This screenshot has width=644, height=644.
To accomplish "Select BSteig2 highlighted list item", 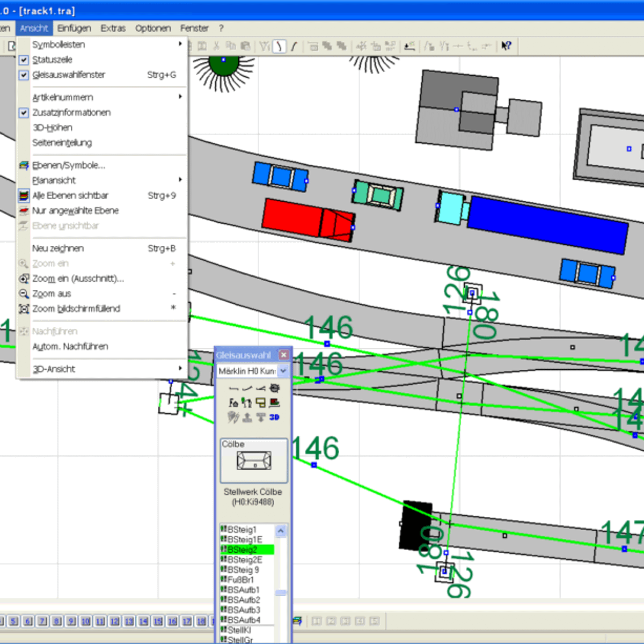I will [x=247, y=550].
